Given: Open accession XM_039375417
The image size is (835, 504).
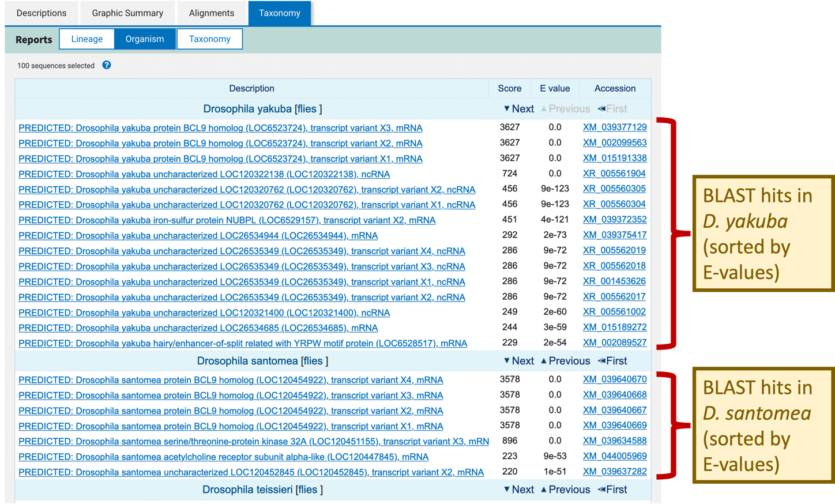Looking at the screenshot, I should pyautogui.click(x=615, y=235).
